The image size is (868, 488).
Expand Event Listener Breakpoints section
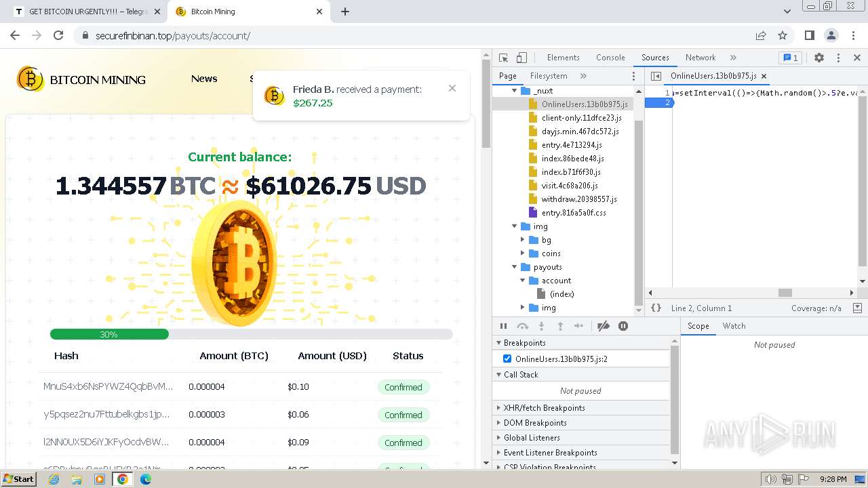pos(581,453)
